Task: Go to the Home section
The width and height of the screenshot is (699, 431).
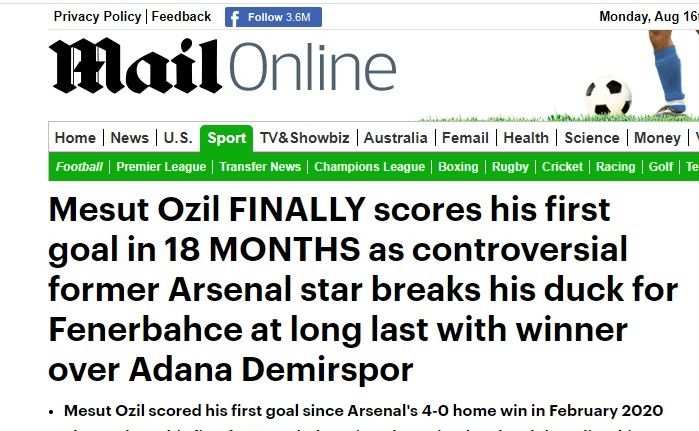Action: 75,138
